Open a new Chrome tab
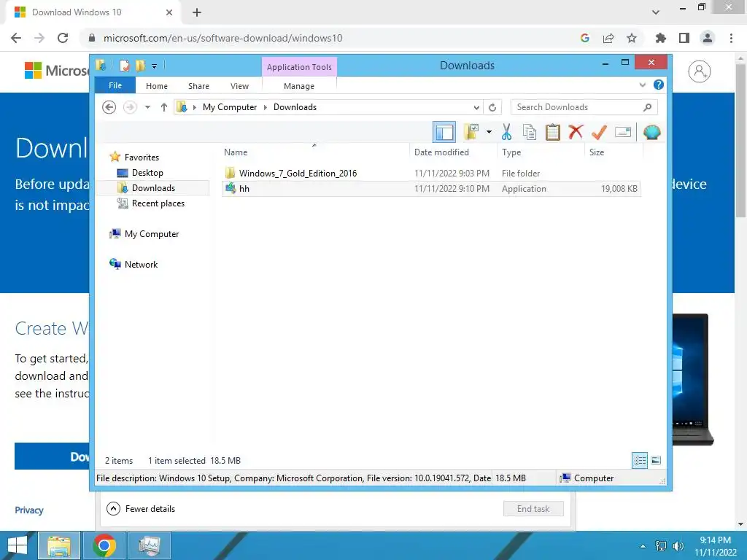The width and height of the screenshot is (747, 560). click(197, 12)
